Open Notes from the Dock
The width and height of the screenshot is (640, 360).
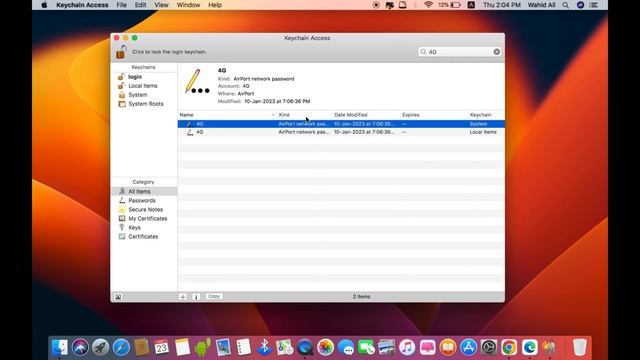182,347
